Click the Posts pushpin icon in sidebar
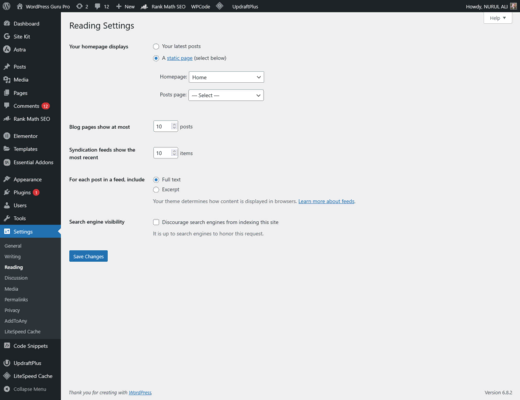Screen dimensions: 520x400 7,67
